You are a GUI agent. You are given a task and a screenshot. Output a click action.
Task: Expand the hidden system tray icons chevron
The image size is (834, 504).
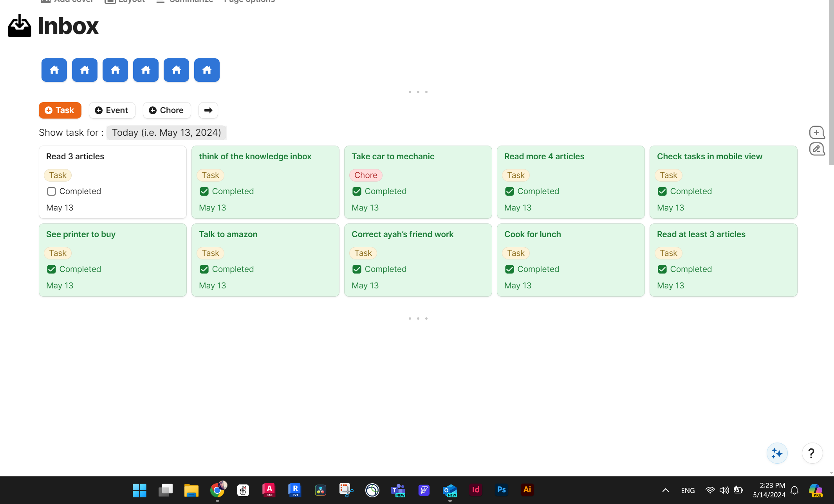[x=665, y=490]
